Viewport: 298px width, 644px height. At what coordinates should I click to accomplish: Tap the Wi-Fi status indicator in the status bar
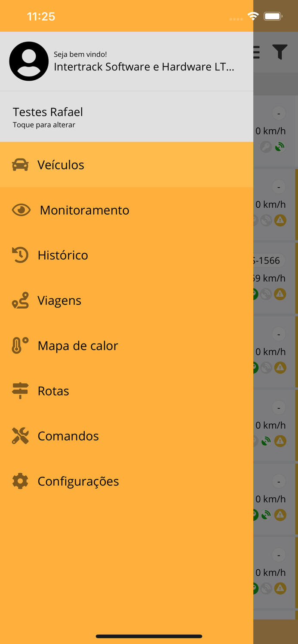click(253, 15)
